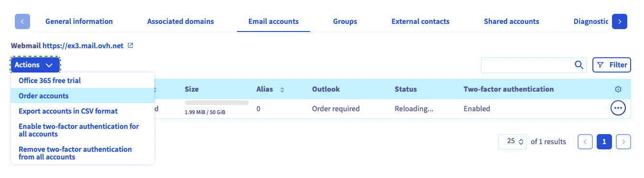Open the External contacts tab
The height and width of the screenshot is (178, 644).
(x=420, y=21)
